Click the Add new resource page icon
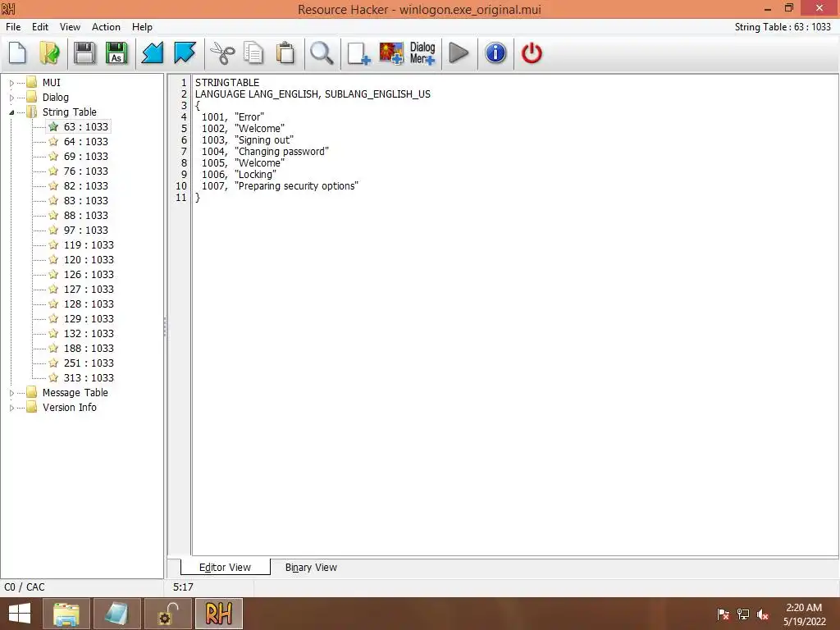This screenshot has width=840, height=630. [358, 53]
